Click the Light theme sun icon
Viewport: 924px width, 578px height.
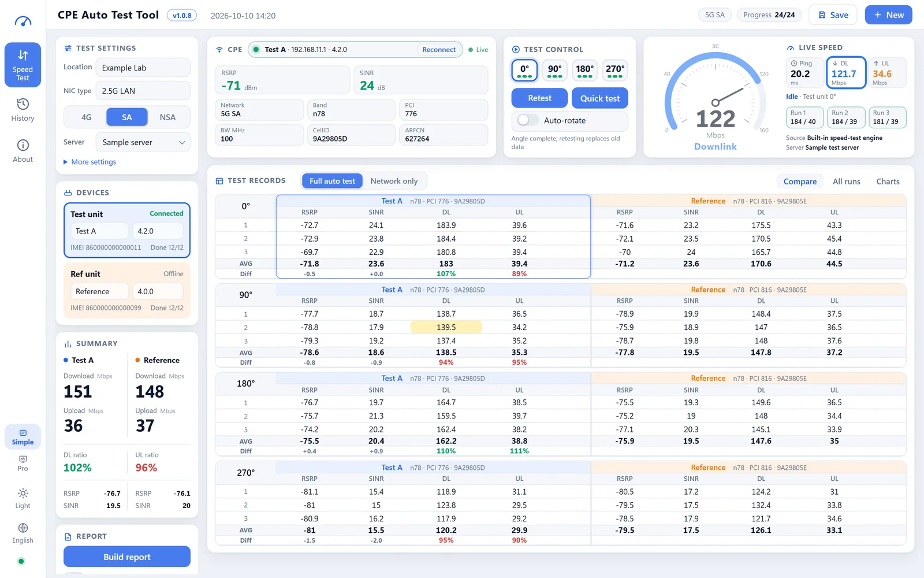coord(23,493)
